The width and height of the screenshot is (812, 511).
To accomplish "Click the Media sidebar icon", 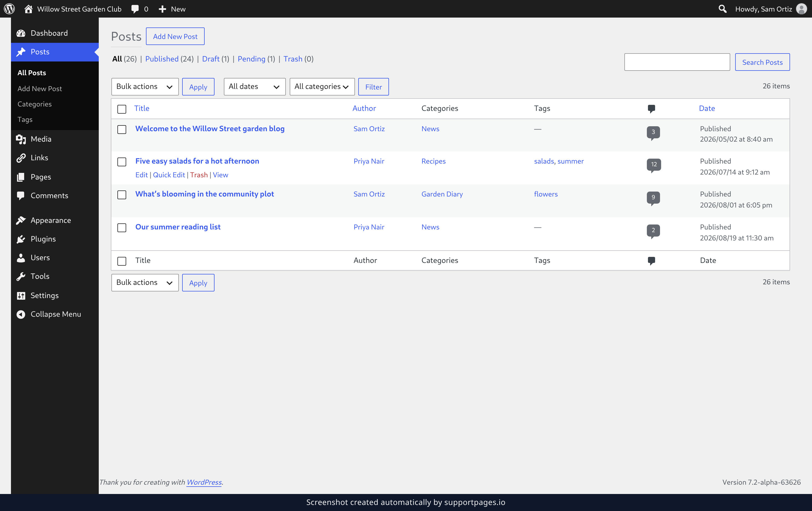I will pos(21,139).
